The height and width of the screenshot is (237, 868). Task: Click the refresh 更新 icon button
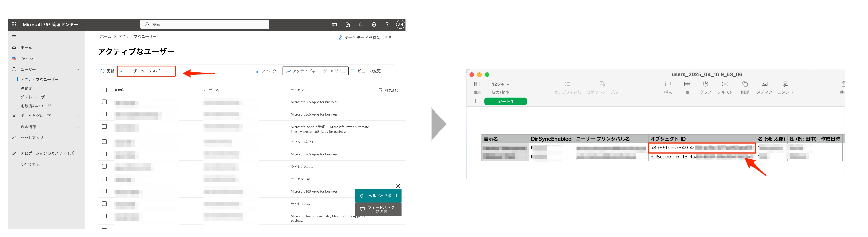click(x=107, y=71)
